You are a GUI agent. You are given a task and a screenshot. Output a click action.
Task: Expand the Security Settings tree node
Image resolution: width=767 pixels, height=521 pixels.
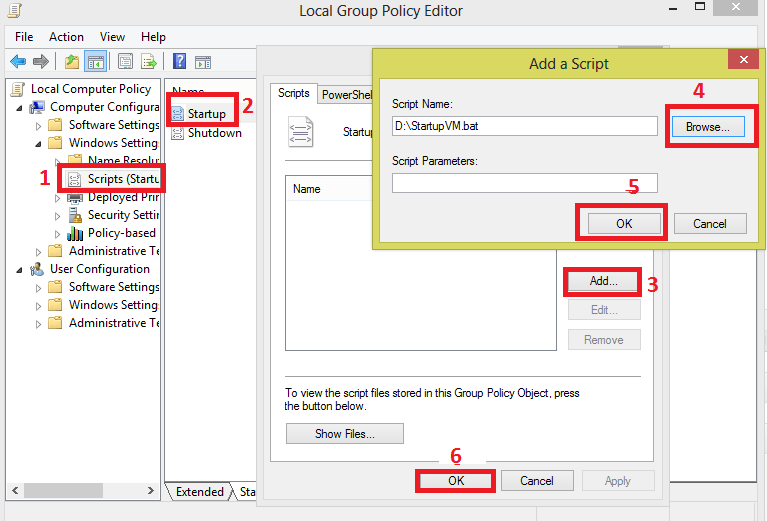click(x=57, y=215)
